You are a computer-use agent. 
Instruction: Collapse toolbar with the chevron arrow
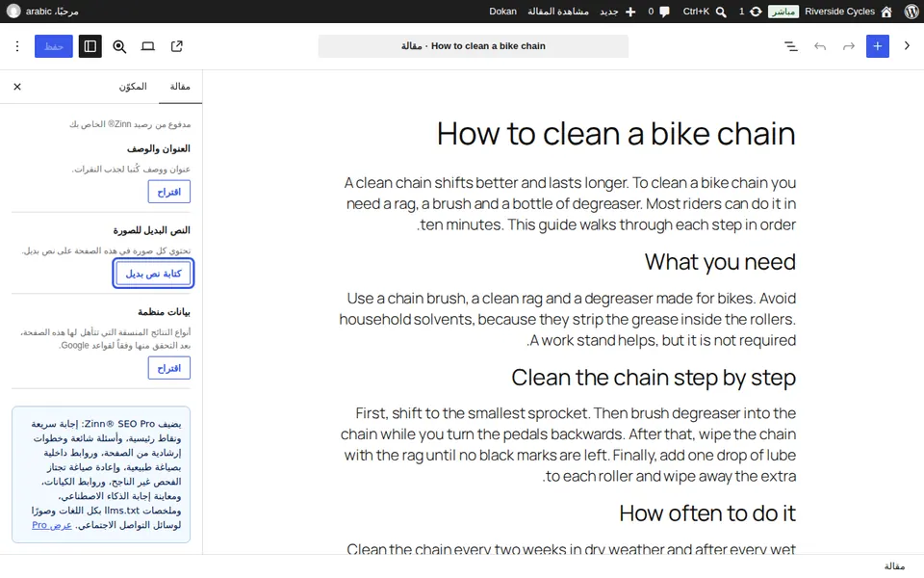[907, 45]
